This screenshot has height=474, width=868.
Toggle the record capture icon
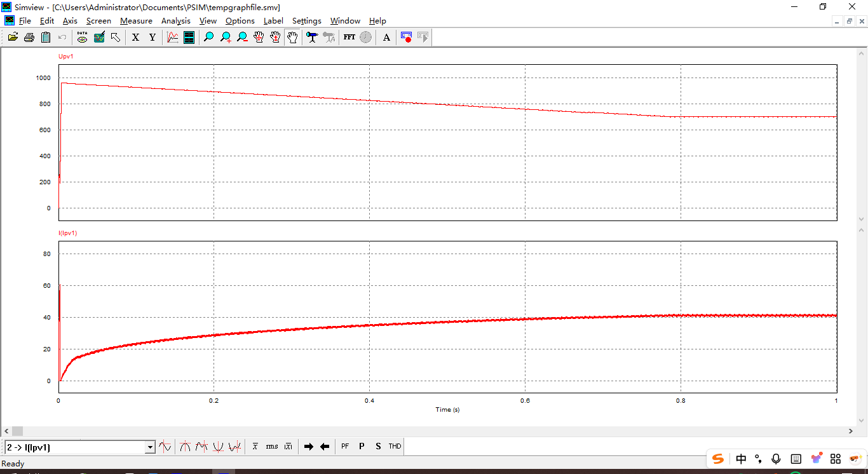pos(407,37)
